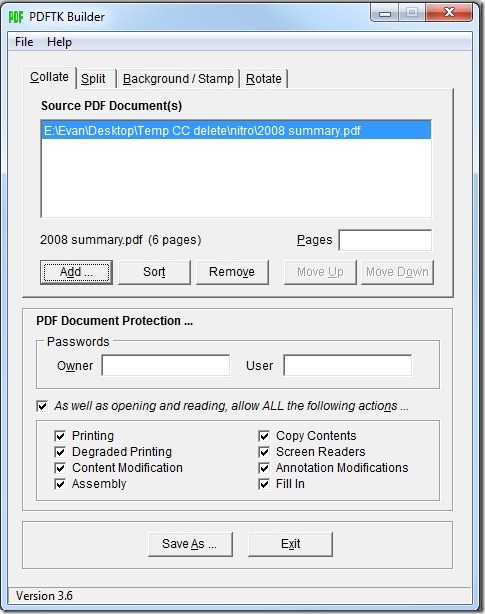Viewport: 485px width, 614px height.
Task: Click the Add ... button
Action: point(76,272)
